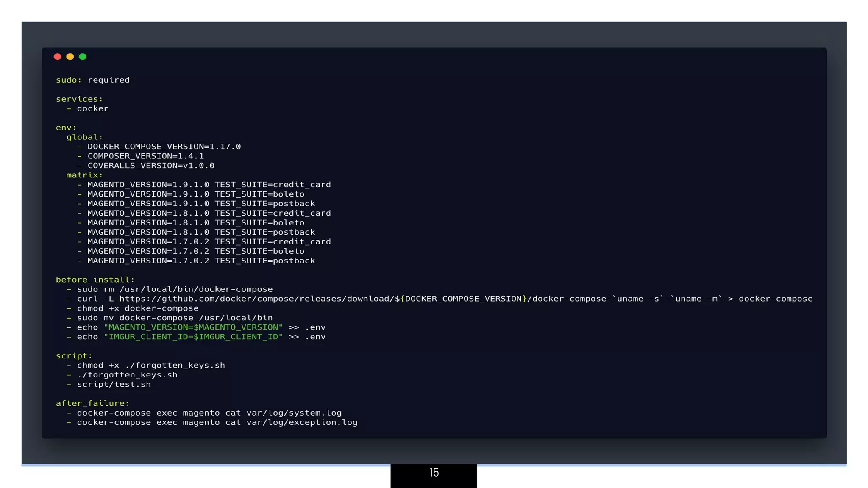
Task: Click the yellow minimize dot
Action: pyautogui.click(x=70, y=57)
